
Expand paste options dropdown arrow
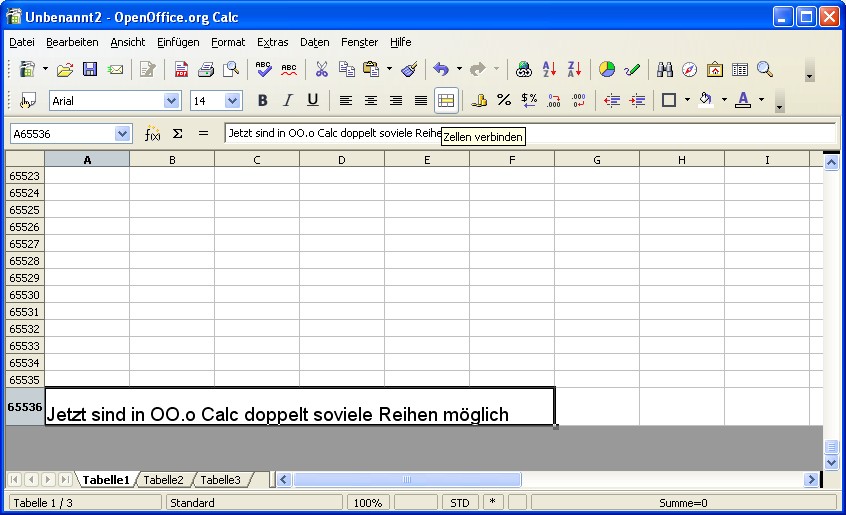click(390, 70)
